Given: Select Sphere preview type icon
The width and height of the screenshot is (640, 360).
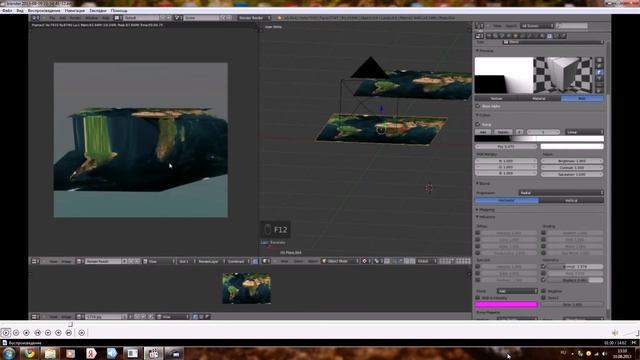Looking at the screenshot, I should 599,66.
